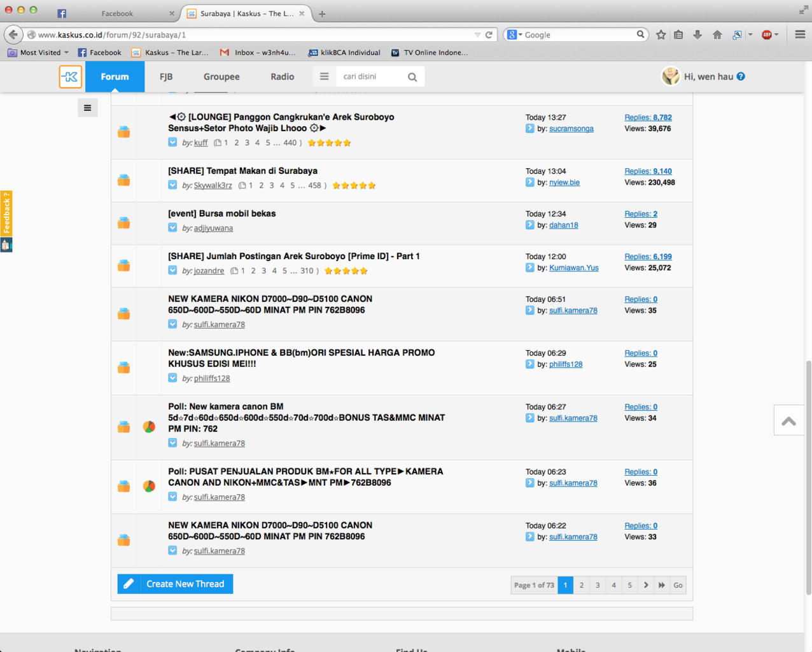Go to the browser home page icon
The width and height of the screenshot is (812, 652).
717,35
